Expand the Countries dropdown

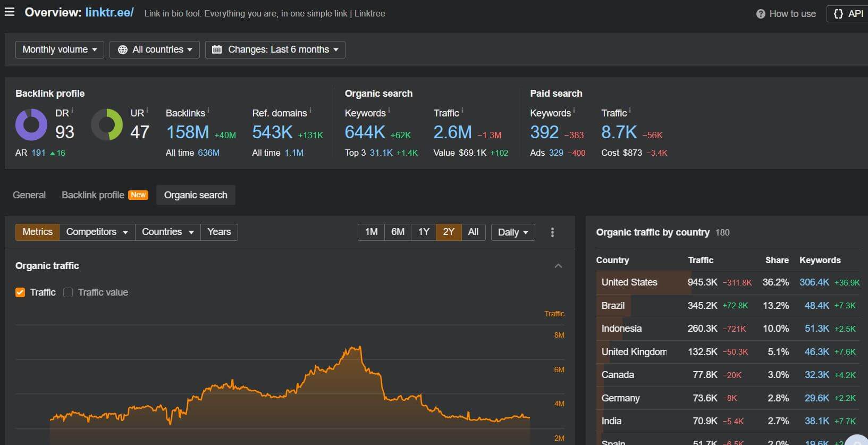[168, 232]
